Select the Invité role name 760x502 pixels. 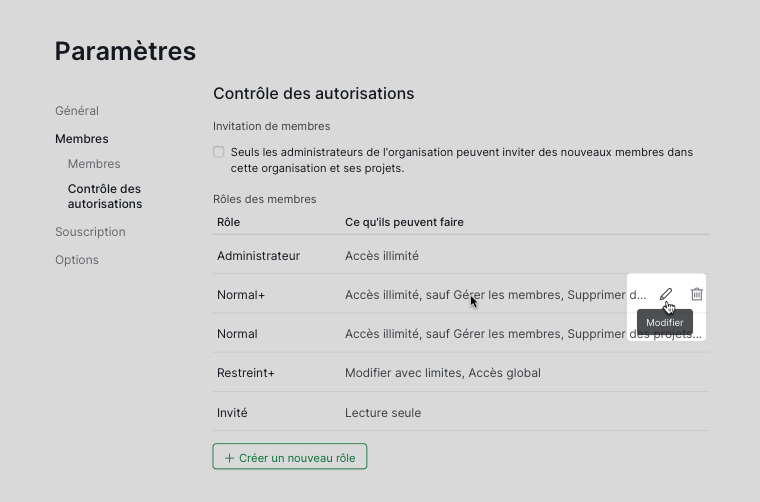pyautogui.click(x=232, y=413)
